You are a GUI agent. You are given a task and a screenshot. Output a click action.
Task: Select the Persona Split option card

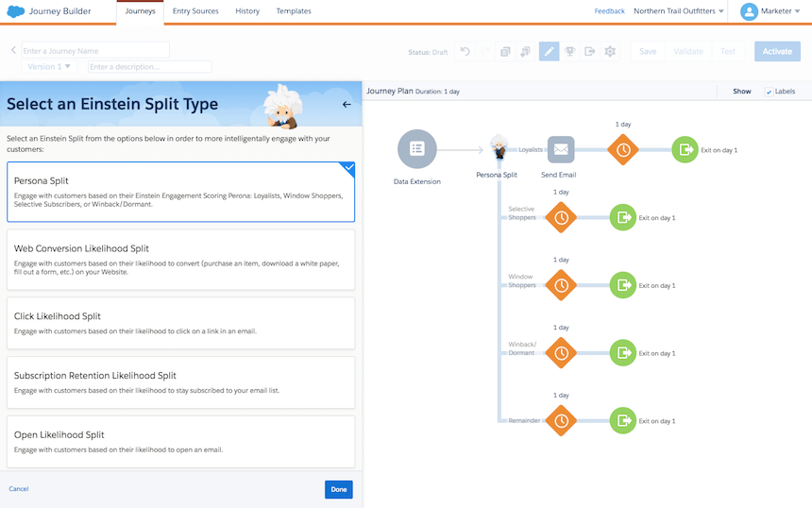[180, 192]
